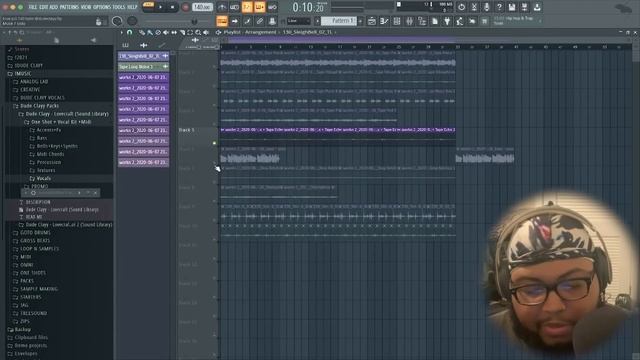This screenshot has width=640, height=360.
Task: Click the render-as-audio scissors icon
Action: click(474, 7)
